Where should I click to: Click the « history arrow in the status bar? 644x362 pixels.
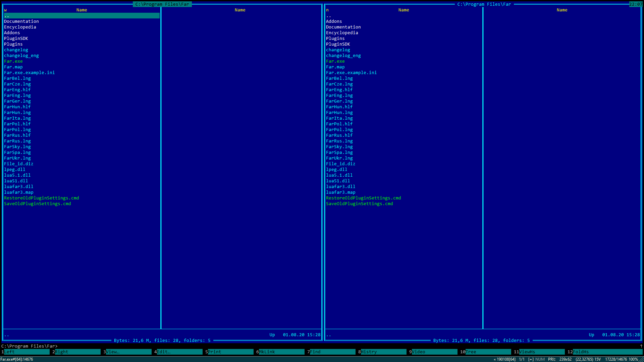pyautogui.click(x=494, y=359)
